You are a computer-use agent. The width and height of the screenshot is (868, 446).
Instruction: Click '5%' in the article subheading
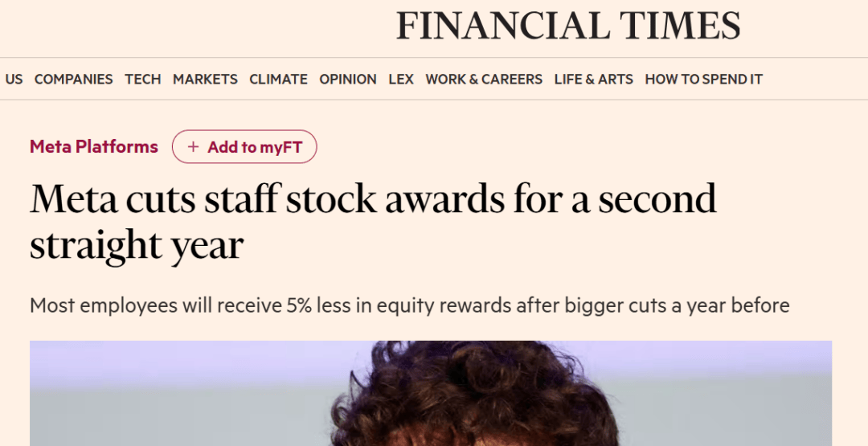(301, 305)
